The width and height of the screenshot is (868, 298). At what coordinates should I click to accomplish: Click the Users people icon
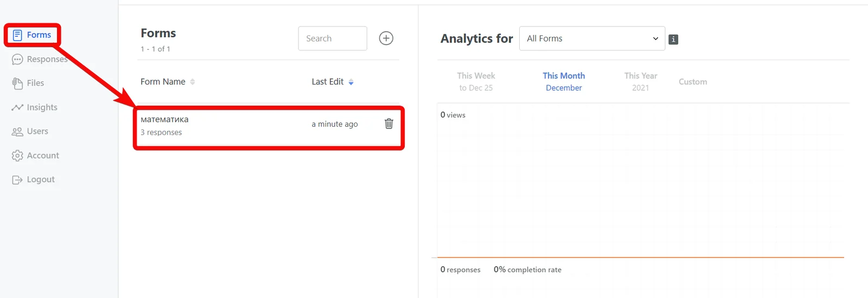tap(17, 132)
